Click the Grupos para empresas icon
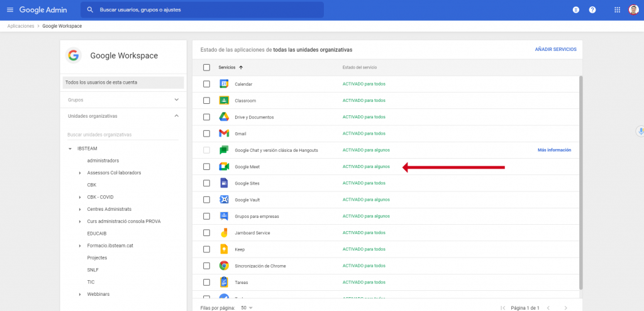The image size is (644, 311). (223, 216)
